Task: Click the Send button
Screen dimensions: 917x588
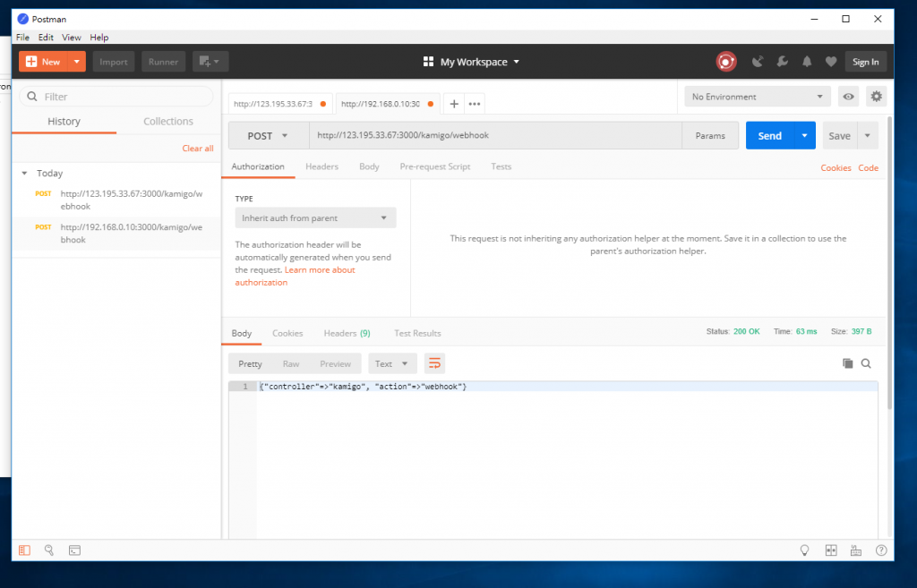Action: click(769, 136)
